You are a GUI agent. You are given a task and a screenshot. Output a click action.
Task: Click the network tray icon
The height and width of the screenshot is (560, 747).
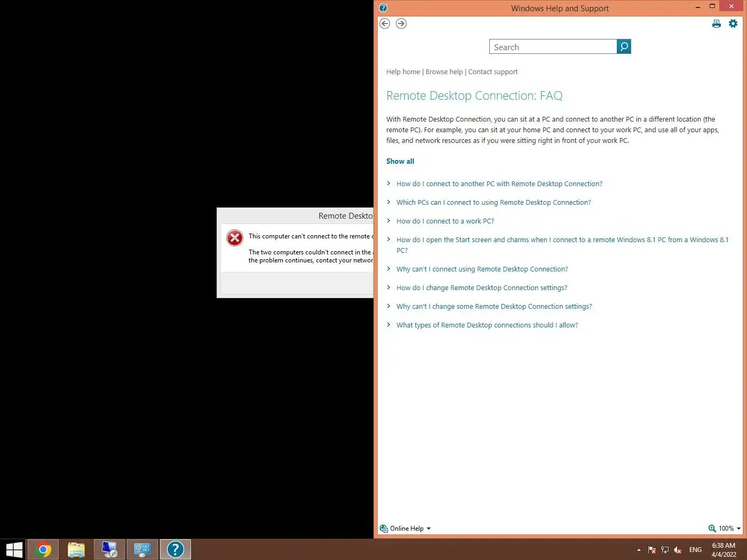pos(665,550)
